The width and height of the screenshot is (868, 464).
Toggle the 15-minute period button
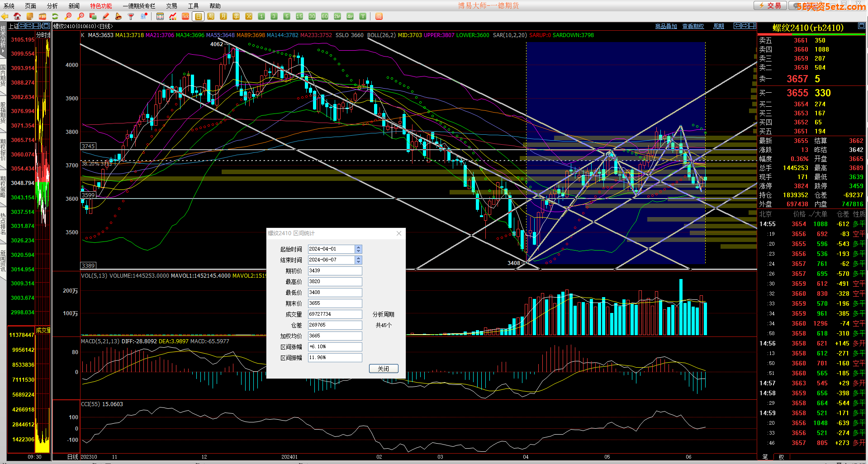coord(299,16)
